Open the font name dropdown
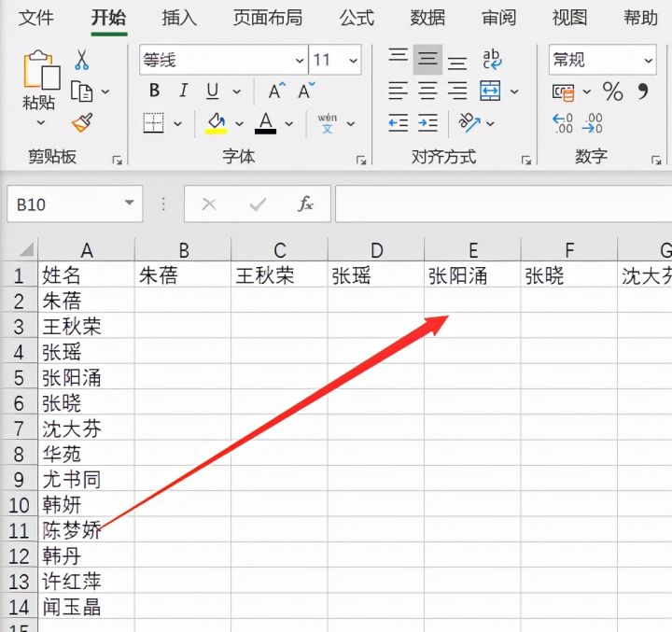This screenshot has height=632, width=672. tap(300, 61)
